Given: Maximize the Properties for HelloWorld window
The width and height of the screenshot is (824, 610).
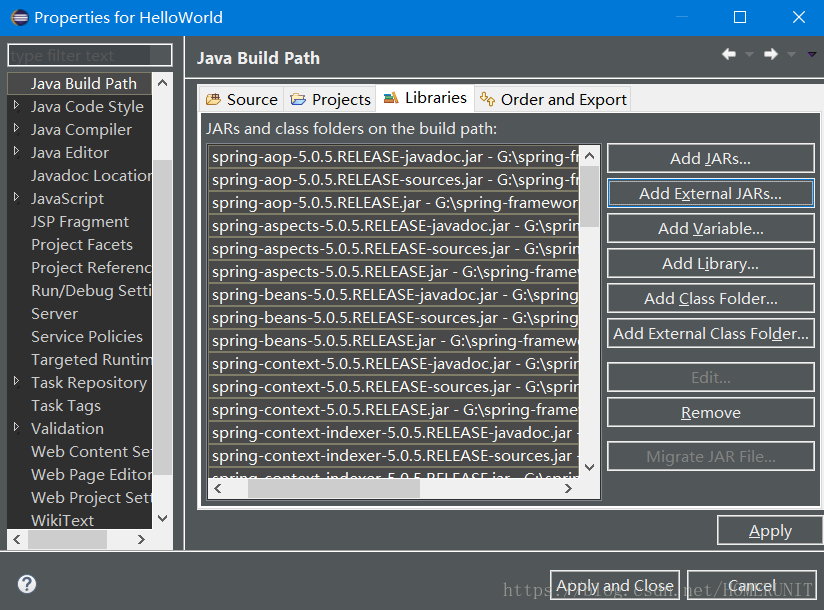Looking at the screenshot, I should click(x=740, y=17).
